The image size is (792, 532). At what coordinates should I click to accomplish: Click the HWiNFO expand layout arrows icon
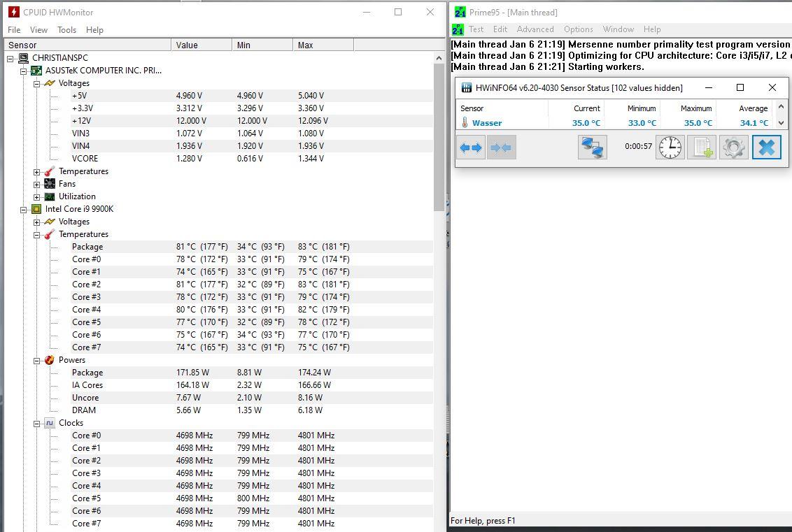pos(471,148)
